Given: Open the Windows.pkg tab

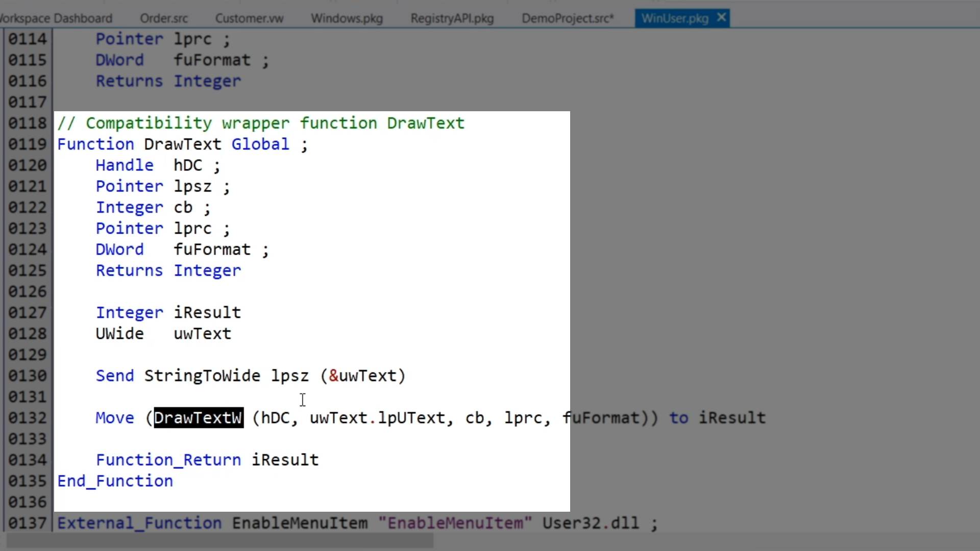Looking at the screenshot, I should [347, 19].
